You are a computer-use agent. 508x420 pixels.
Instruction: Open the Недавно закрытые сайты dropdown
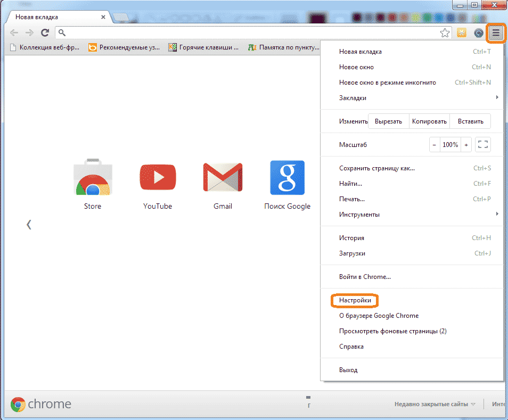click(x=435, y=405)
